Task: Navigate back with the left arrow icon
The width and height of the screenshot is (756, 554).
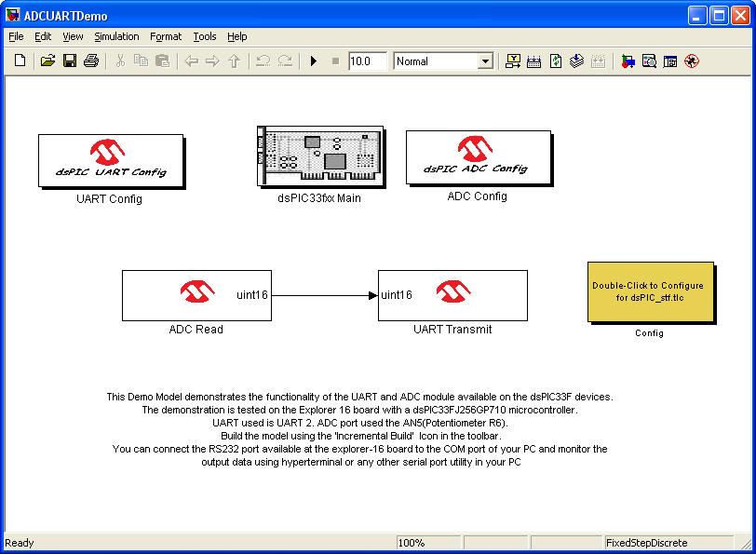Action: coord(192,61)
